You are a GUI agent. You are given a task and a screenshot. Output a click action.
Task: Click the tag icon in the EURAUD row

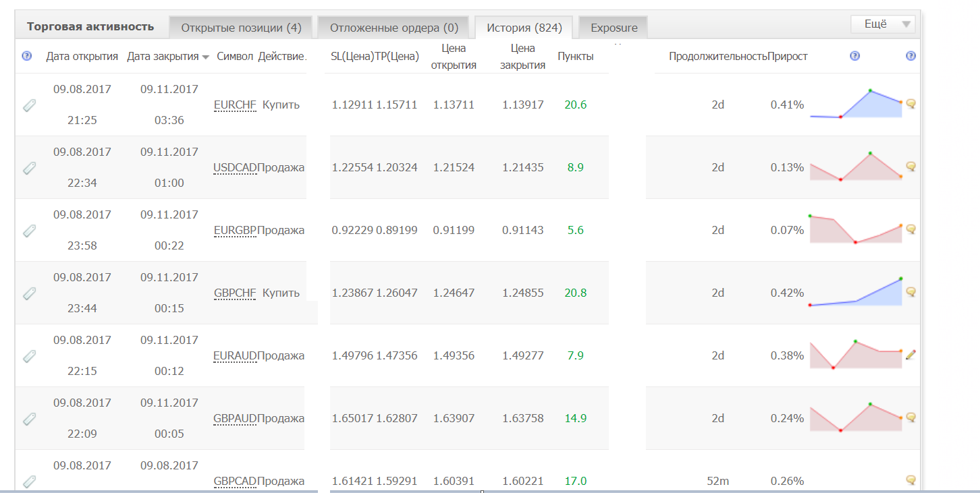point(29,356)
